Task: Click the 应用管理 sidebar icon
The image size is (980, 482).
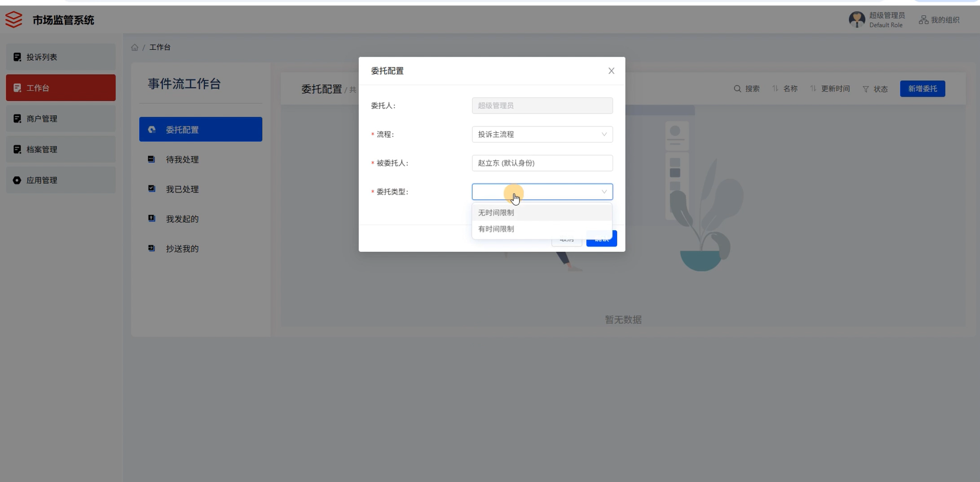Action: point(17,180)
